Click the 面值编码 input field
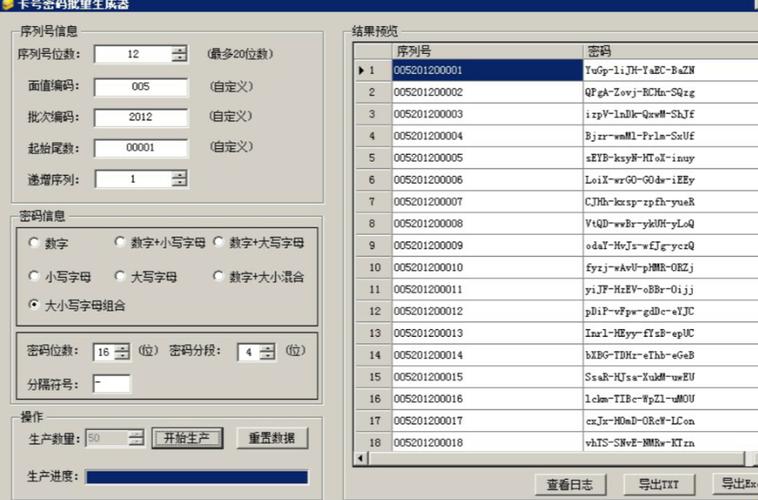 141,87
